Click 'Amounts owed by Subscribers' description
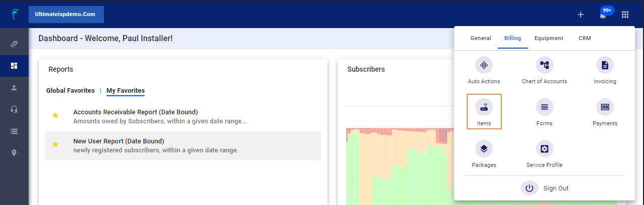This screenshot has height=205, width=644. click(160, 121)
